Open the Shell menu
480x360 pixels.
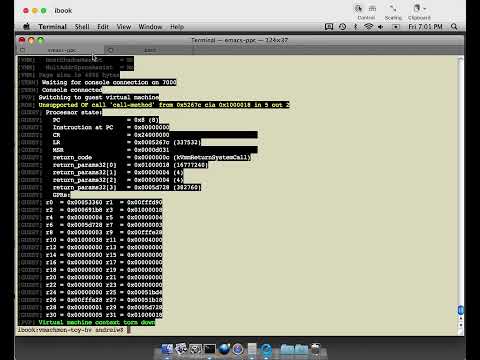(82, 27)
